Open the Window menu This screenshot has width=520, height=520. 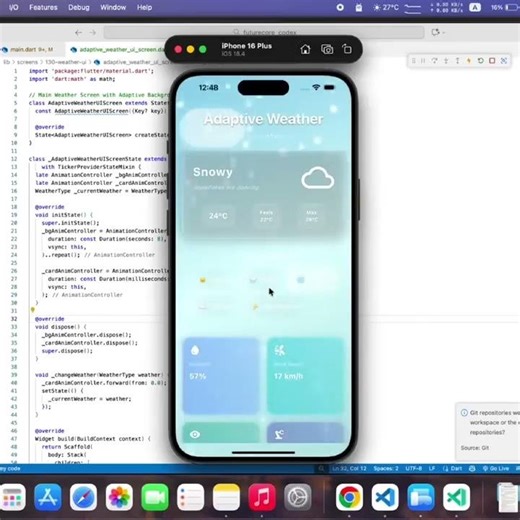(x=113, y=7)
